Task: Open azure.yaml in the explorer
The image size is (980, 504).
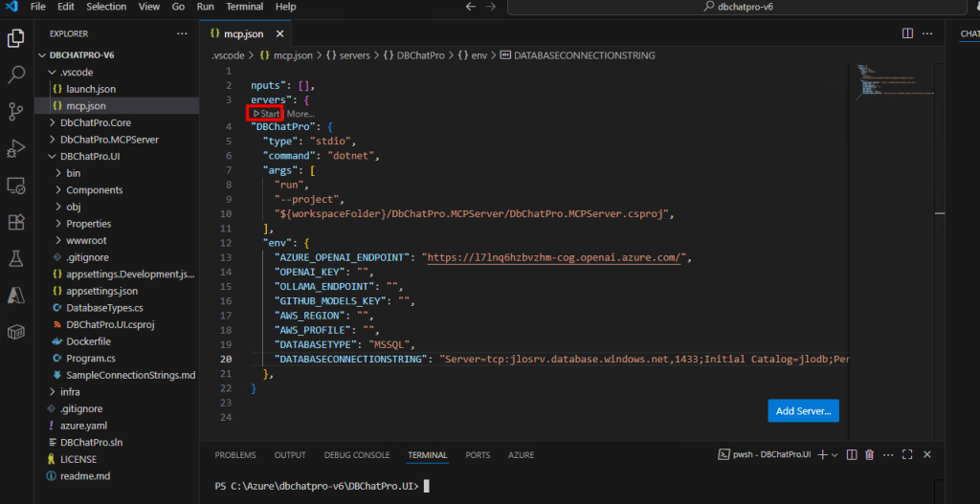Action: (x=116, y=426)
